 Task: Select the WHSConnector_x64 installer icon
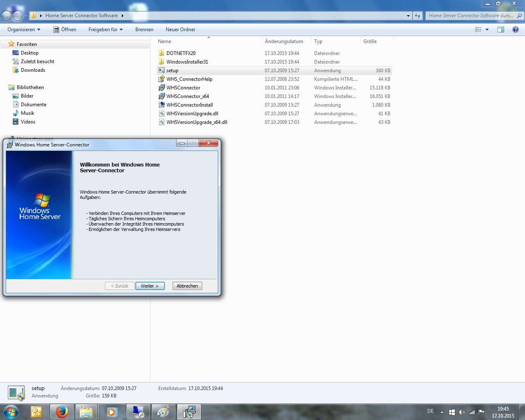click(x=162, y=96)
